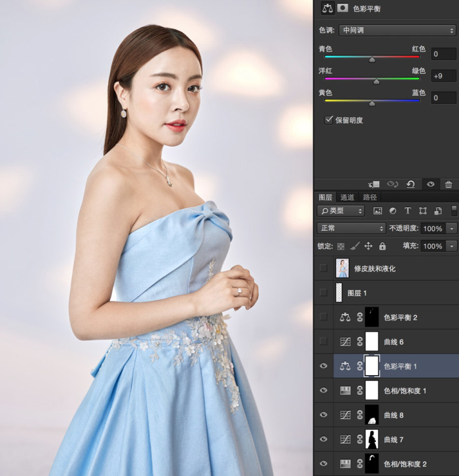Click the mask link chain of 色彩平衡 1
Image resolution: width=459 pixels, height=476 pixels.
[x=359, y=366]
